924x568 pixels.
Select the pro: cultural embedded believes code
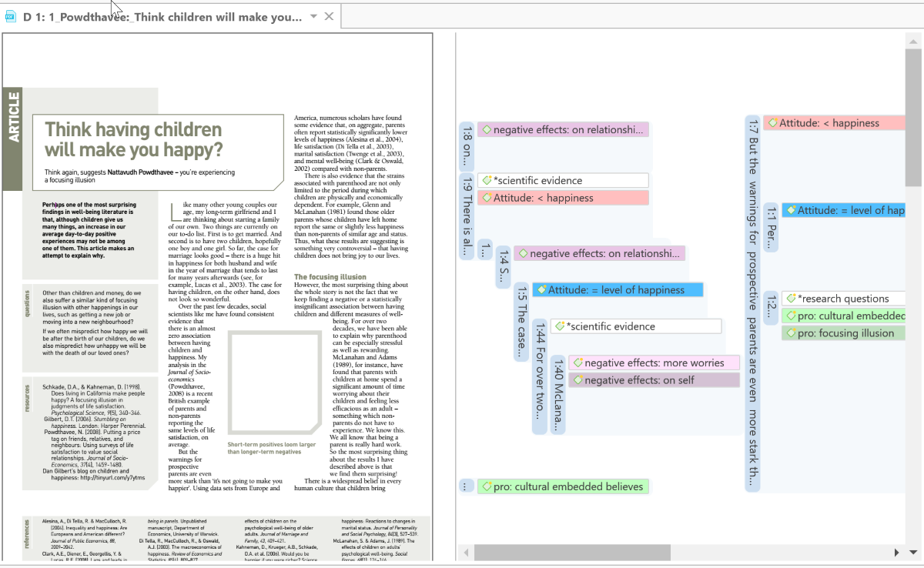pos(563,486)
